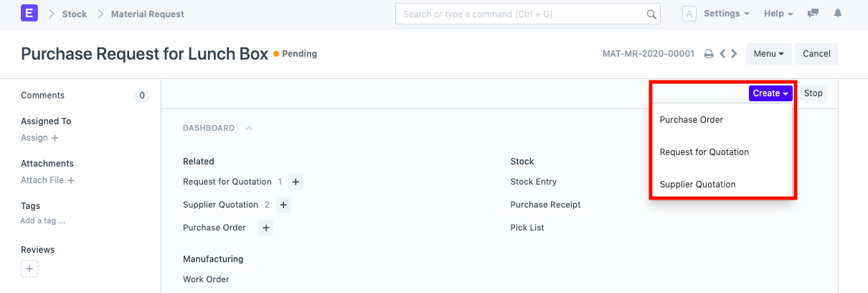The image size is (868, 293).
Task: Open the chat messages icon
Action: coord(813,14)
